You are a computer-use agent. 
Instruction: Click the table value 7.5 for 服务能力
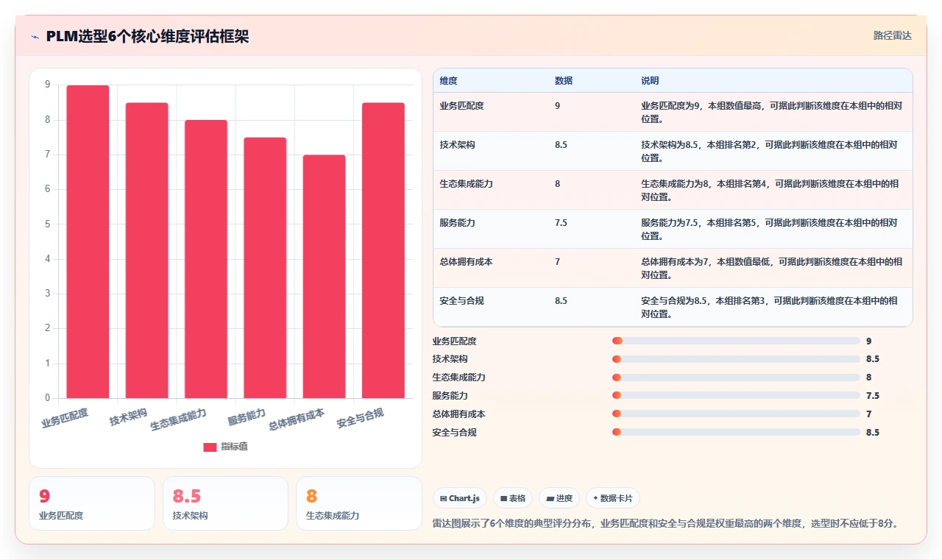561,223
